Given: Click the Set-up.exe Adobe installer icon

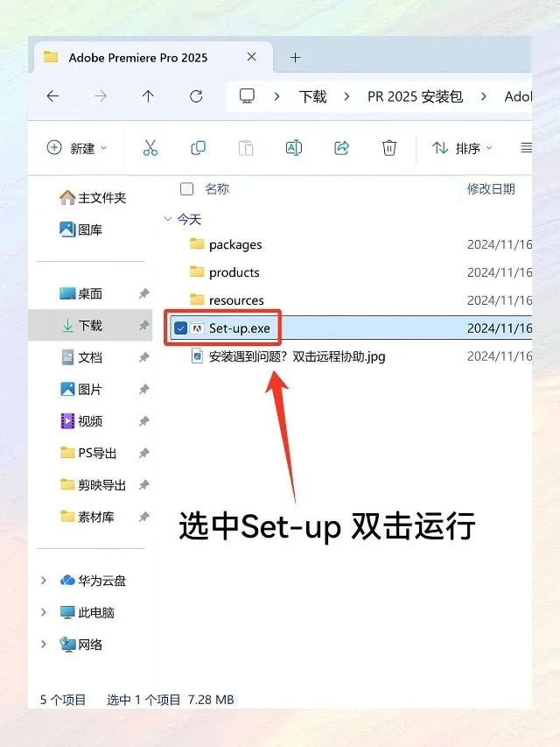Looking at the screenshot, I should click(x=197, y=328).
